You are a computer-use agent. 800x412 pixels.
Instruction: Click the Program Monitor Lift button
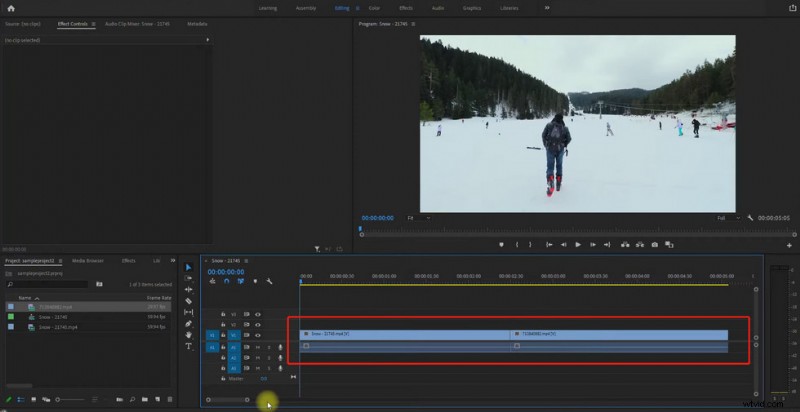tap(625, 245)
